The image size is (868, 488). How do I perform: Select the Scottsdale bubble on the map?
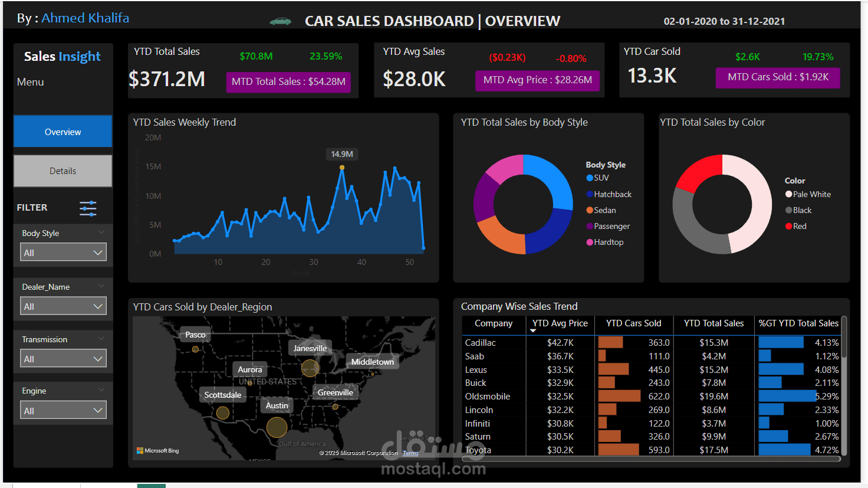click(x=223, y=413)
